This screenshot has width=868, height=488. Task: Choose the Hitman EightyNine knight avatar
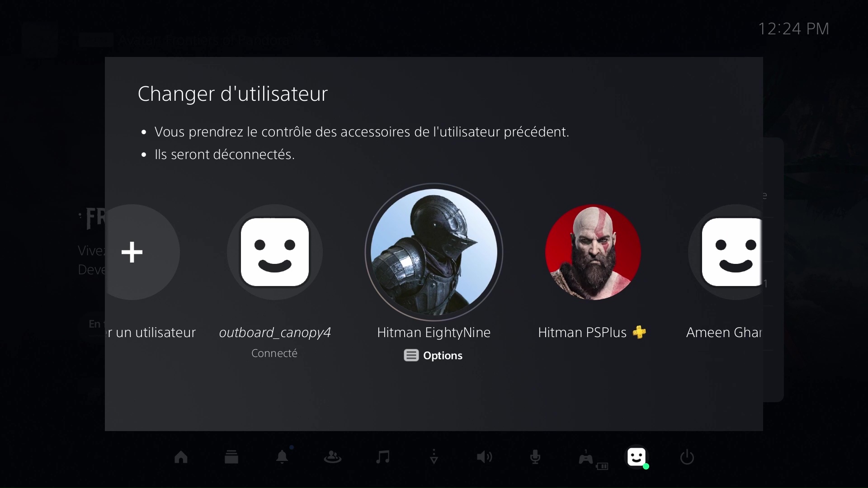[434, 252]
